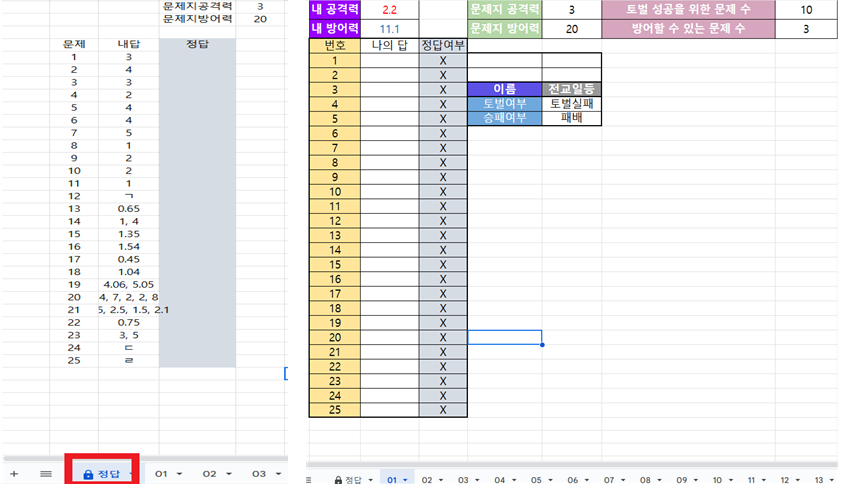Select the 0.75 answer for question 22
The height and width of the screenshot is (495, 850).
(128, 323)
